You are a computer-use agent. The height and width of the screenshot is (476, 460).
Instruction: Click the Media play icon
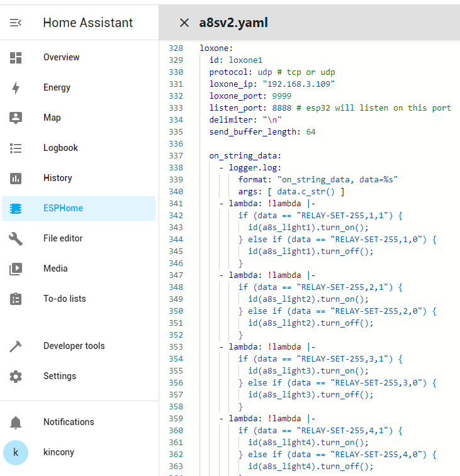(16, 269)
